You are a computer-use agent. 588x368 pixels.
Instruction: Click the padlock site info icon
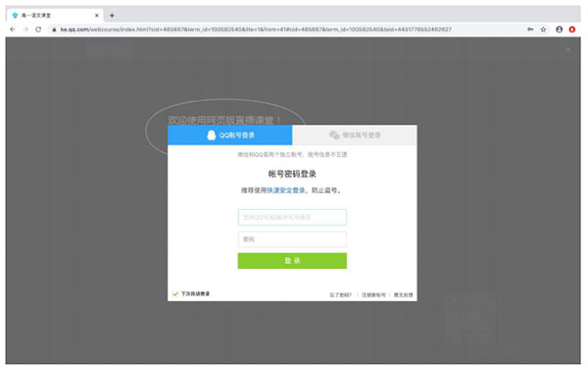54,29
